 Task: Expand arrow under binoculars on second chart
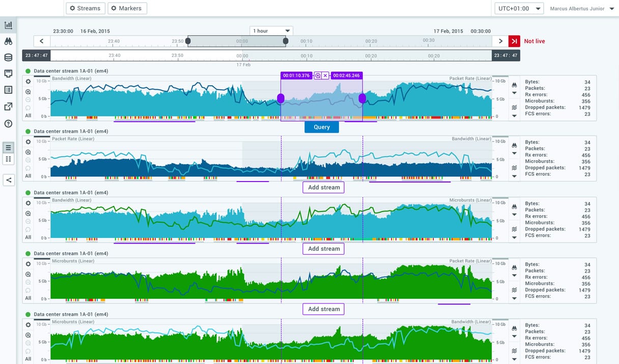pyautogui.click(x=514, y=153)
